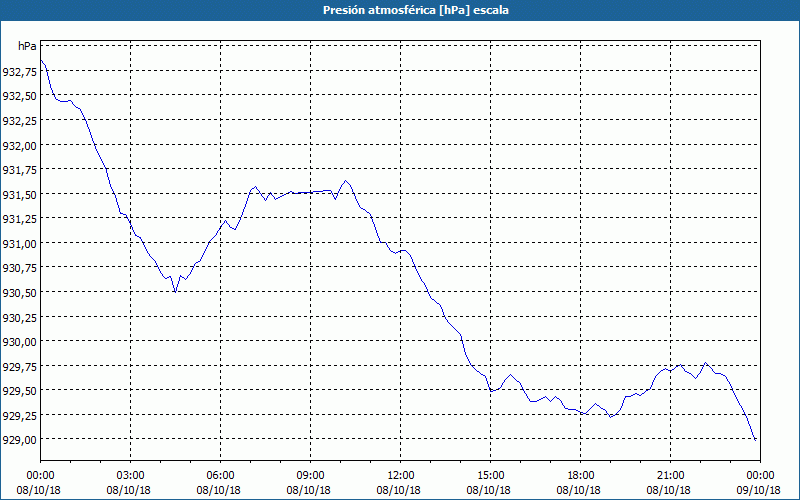
Task: Click the 930,25 y-axis value
Action: (x=19, y=317)
